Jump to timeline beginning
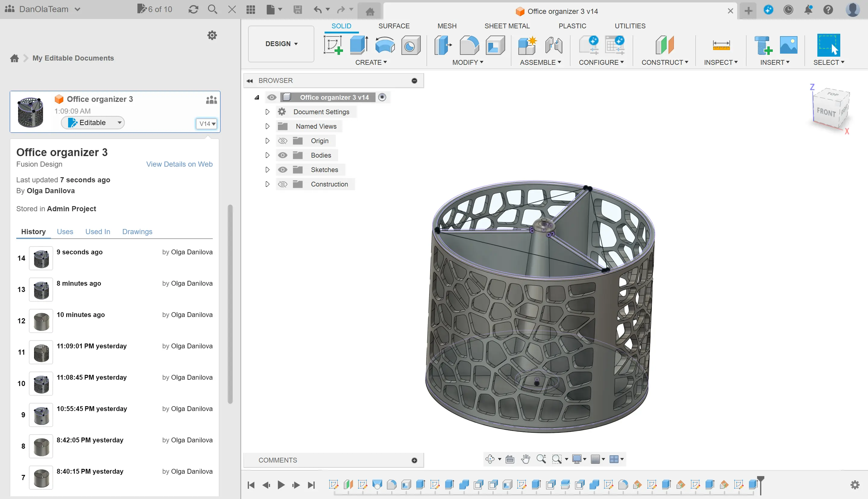This screenshot has width=868, height=499. (x=251, y=485)
